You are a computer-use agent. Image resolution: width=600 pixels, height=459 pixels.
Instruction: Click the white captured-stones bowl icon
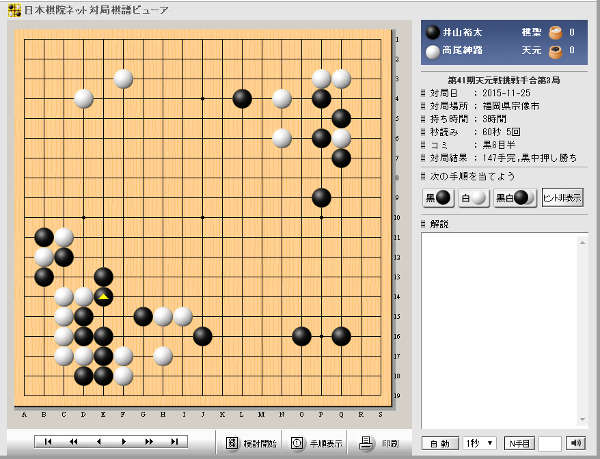coord(555,33)
